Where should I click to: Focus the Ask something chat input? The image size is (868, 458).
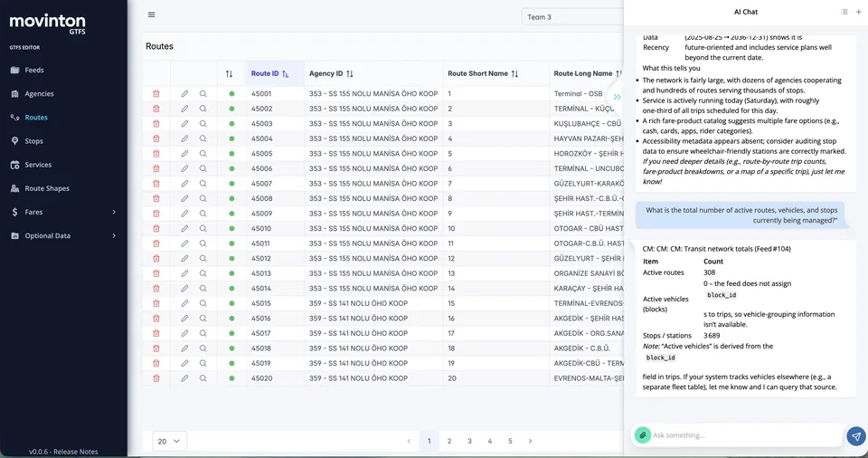(746, 435)
